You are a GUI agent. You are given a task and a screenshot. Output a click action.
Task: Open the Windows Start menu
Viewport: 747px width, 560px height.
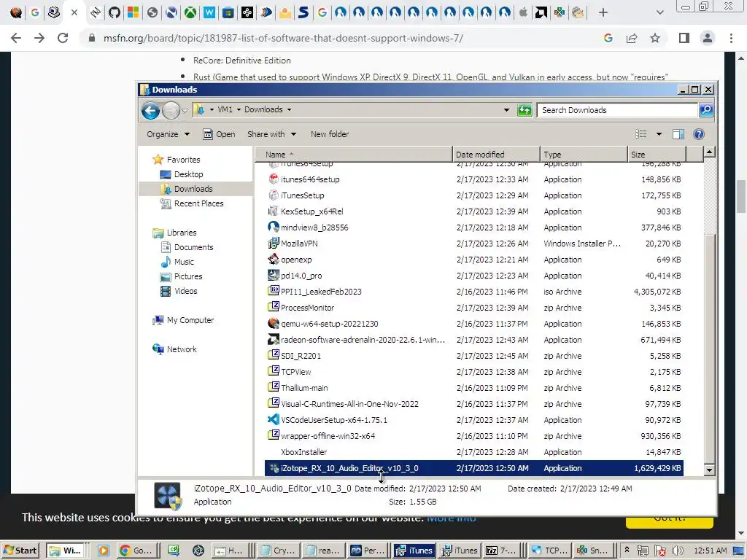point(20,551)
